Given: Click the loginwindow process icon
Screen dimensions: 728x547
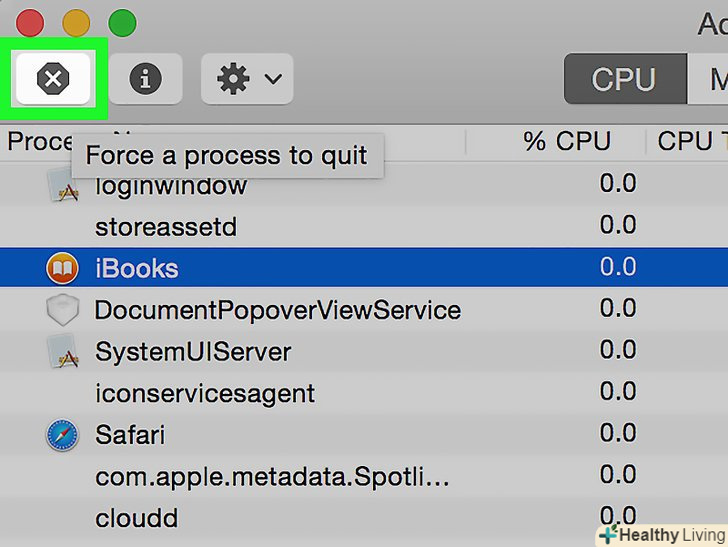Looking at the screenshot, I should click(x=62, y=186).
